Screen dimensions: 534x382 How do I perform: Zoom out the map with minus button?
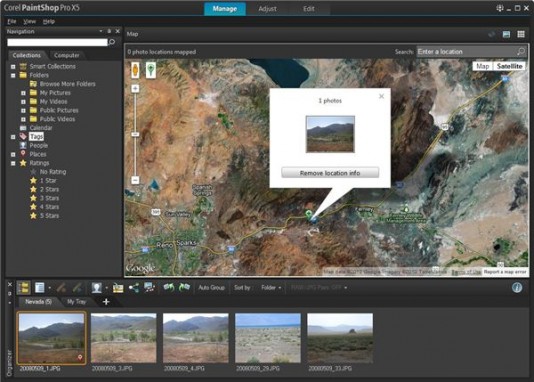135,180
